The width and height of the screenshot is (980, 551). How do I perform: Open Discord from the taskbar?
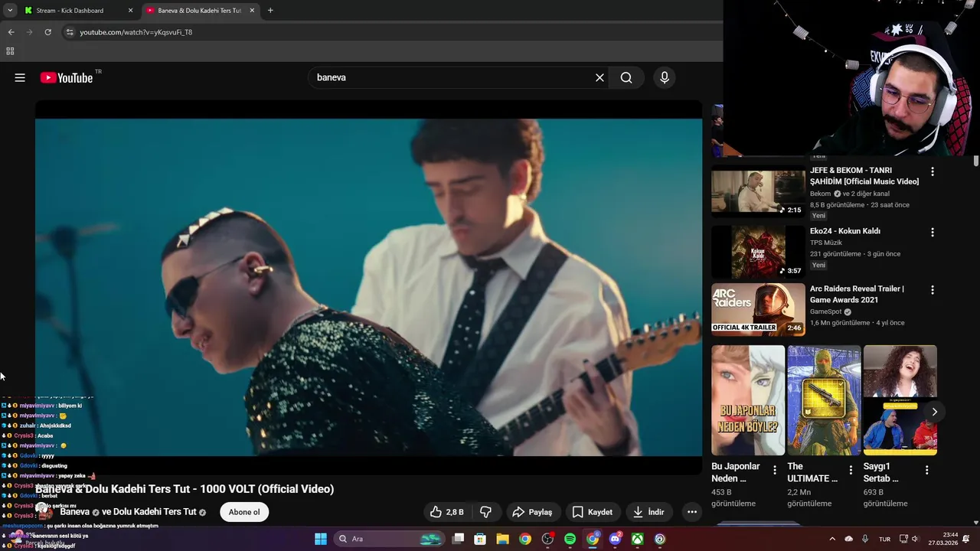tap(615, 539)
